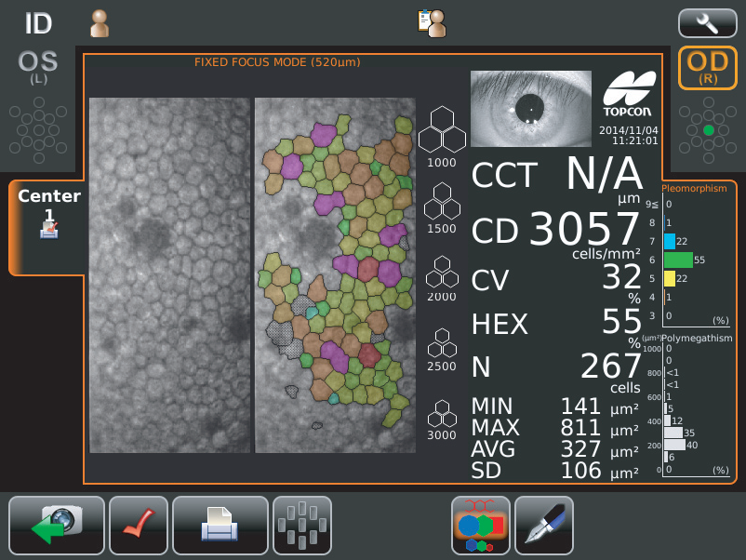
Task: Click the patient icon next to ID
Action: (x=99, y=23)
